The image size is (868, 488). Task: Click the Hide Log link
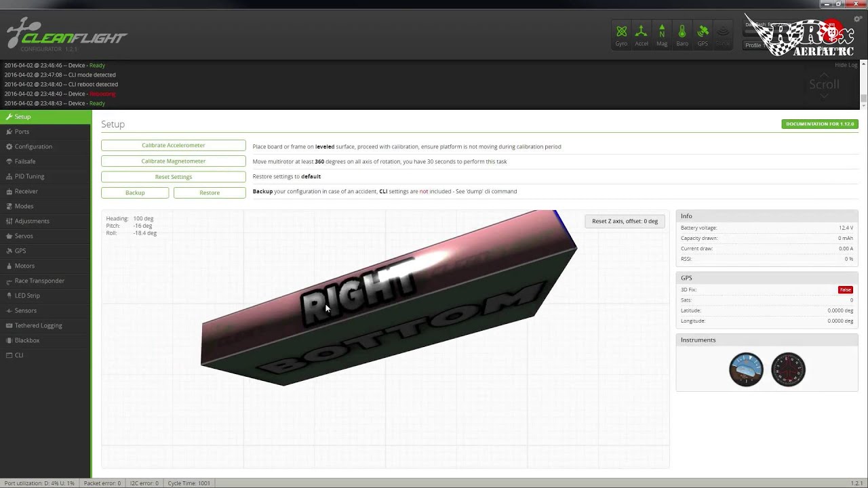(x=846, y=65)
